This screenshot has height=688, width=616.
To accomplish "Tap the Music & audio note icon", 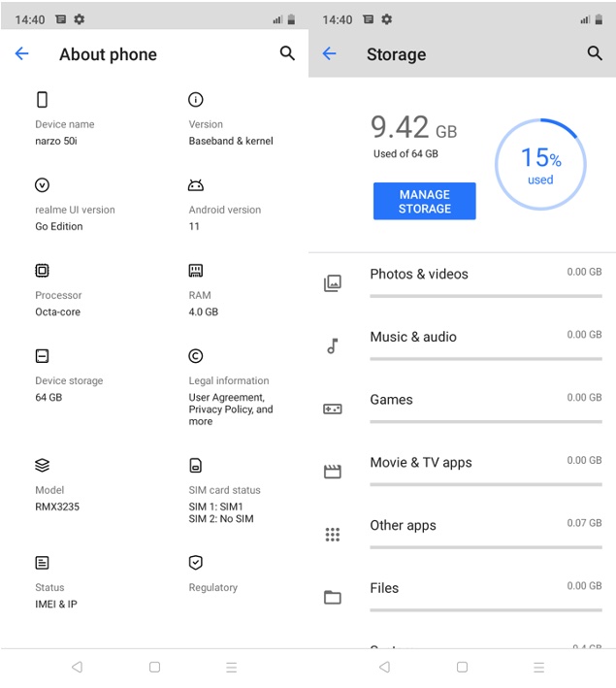I will click(333, 346).
